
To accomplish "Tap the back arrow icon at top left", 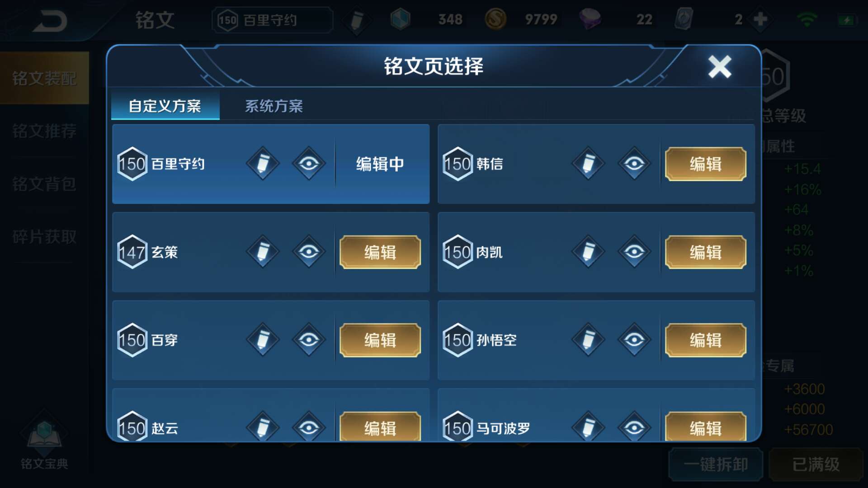I will [50, 20].
